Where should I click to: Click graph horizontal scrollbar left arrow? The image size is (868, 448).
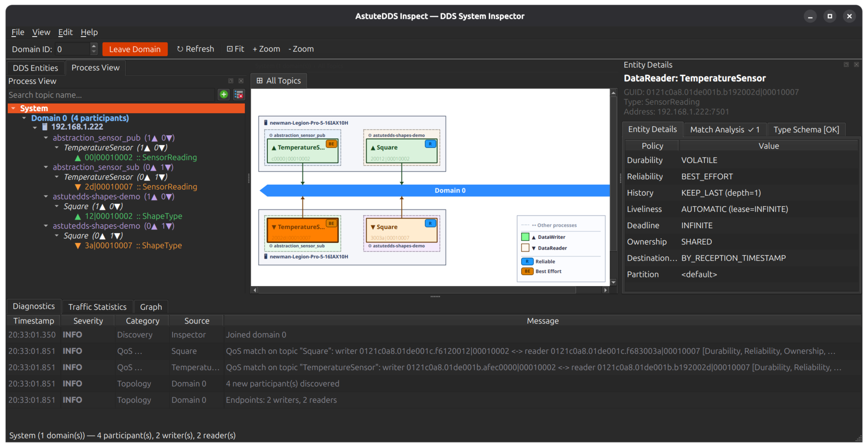[x=255, y=290]
